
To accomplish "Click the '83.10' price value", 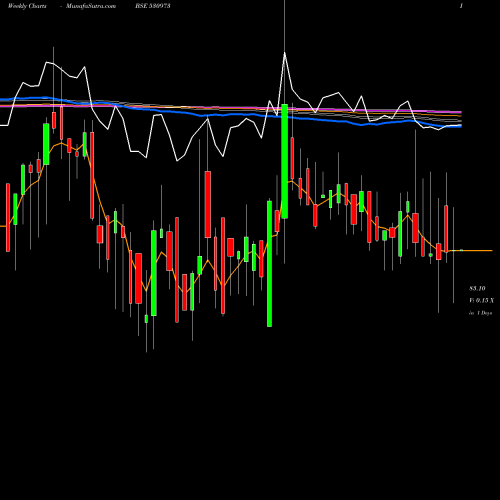I will 477,288.
